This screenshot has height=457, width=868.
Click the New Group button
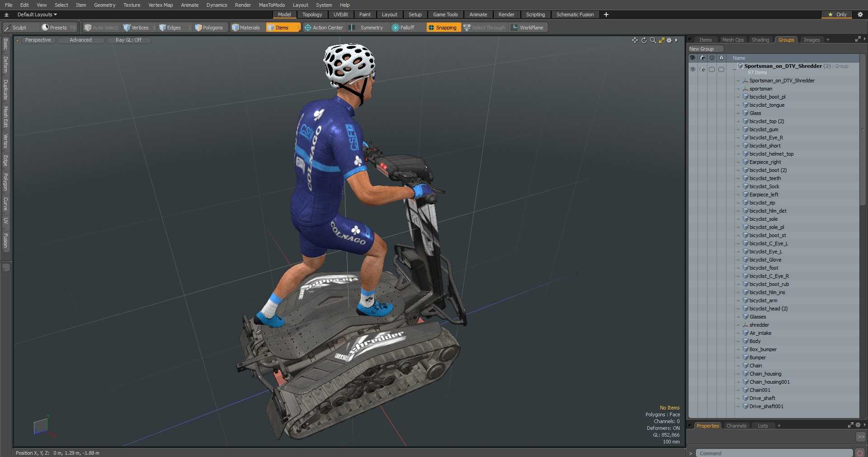click(x=705, y=49)
